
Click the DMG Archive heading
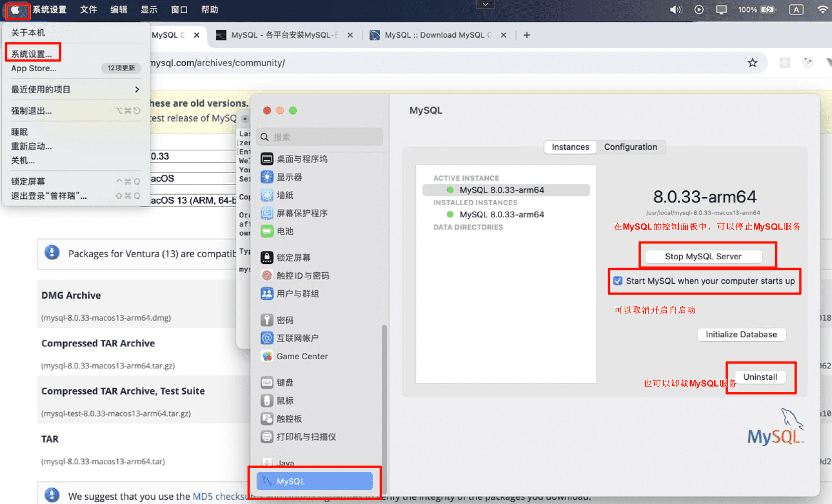(71, 296)
